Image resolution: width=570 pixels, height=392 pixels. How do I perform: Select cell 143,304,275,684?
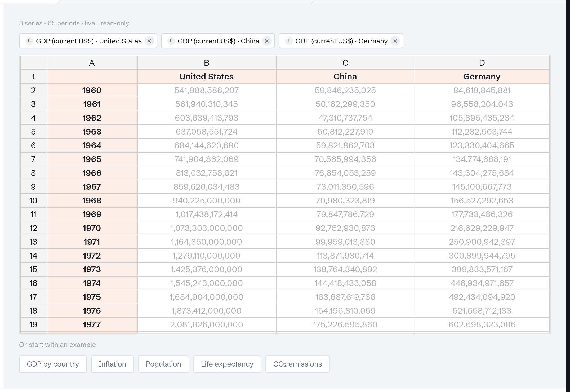click(482, 173)
